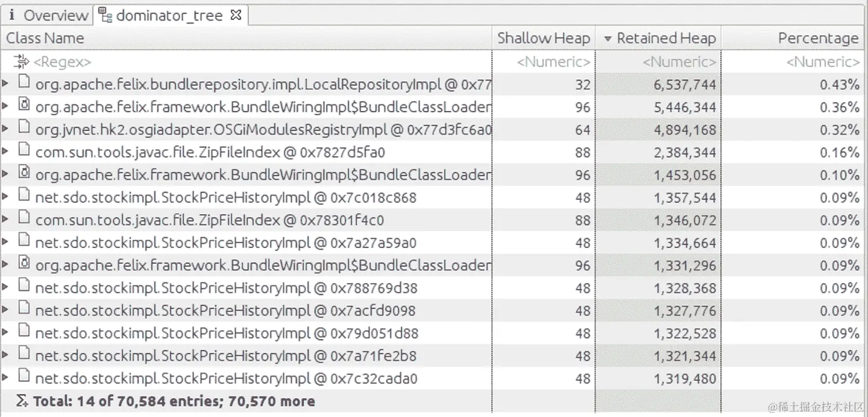Expand StockPriceHistoryImpl @ 0x79d051d88 row
This screenshot has height=417, width=868.
(5, 333)
